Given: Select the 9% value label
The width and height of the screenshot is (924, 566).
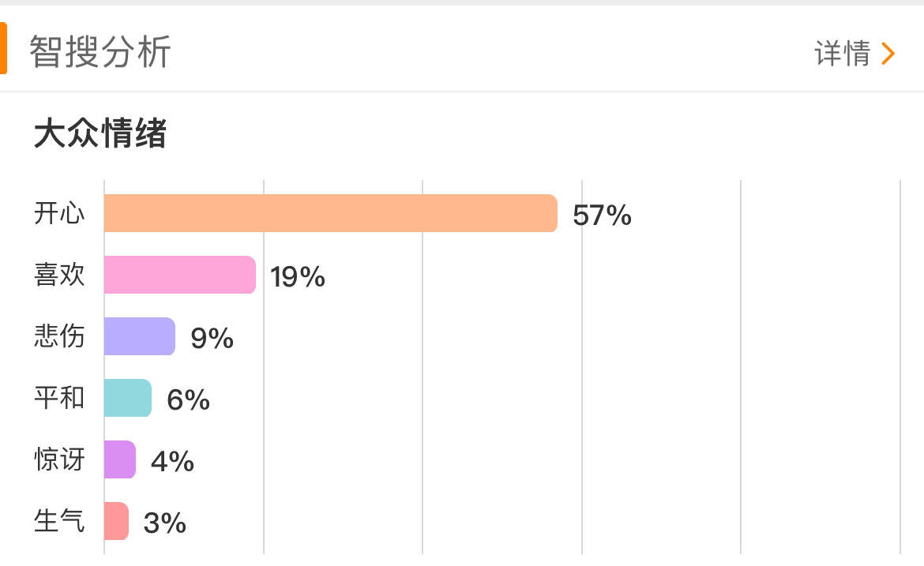Looking at the screenshot, I should pos(212,338).
